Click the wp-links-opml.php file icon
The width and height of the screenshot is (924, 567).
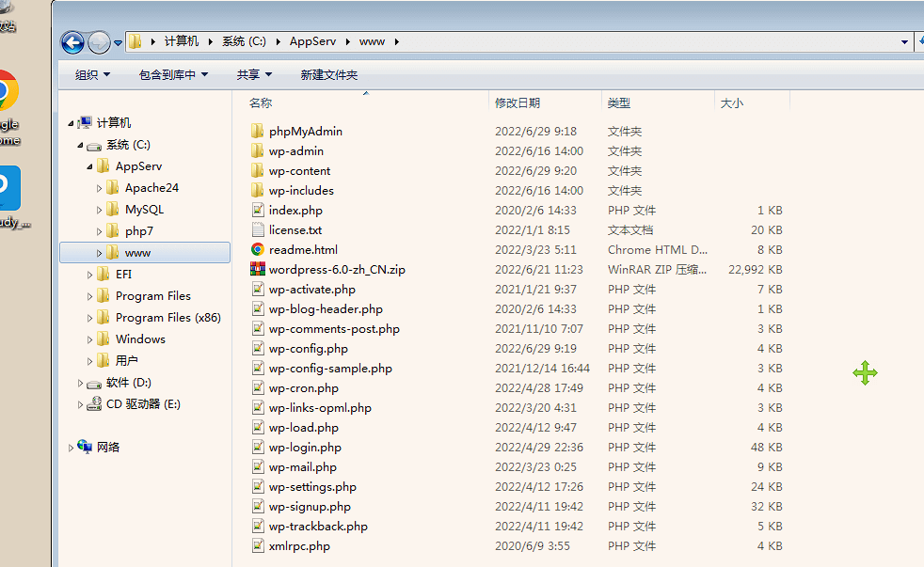point(258,407)
